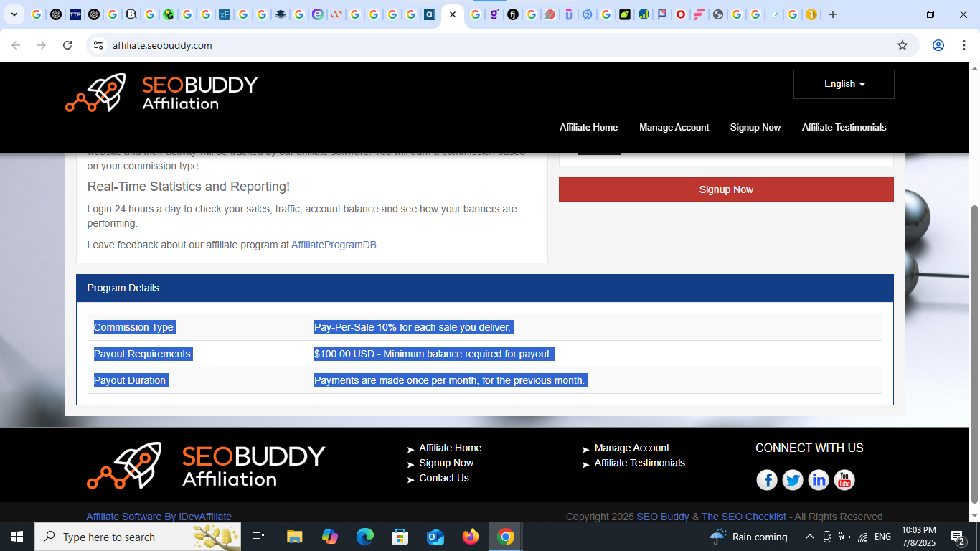980x551 pixels.
Task: Click the footer SEO Buddy Affiliation logo
Action: [x=206, y=466]
